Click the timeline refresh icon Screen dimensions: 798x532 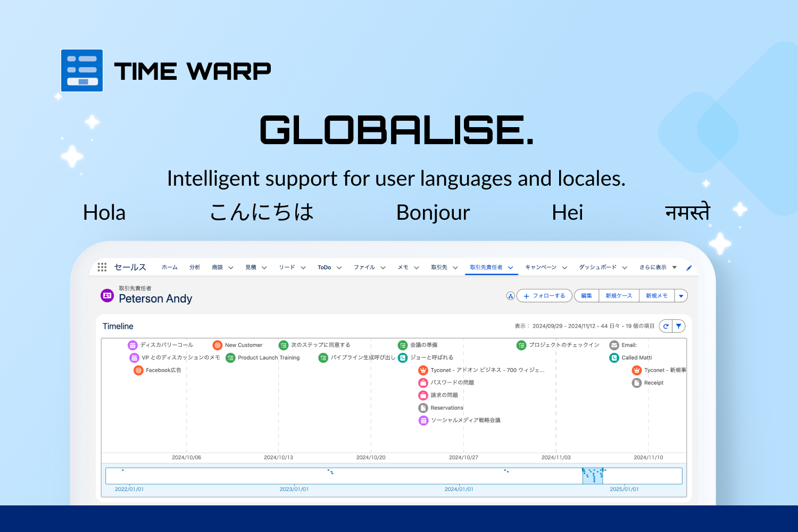pyautogui.click(x=666, y=326)
